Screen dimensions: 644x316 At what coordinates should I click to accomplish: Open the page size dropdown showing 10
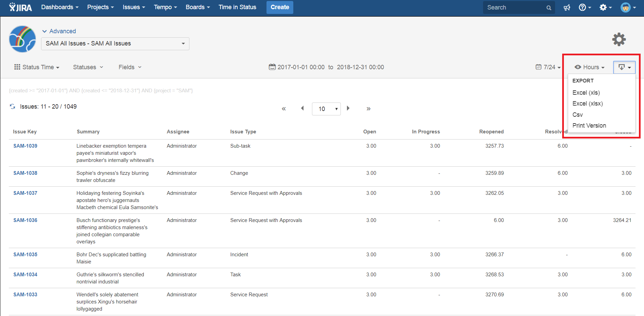point(326,109)
